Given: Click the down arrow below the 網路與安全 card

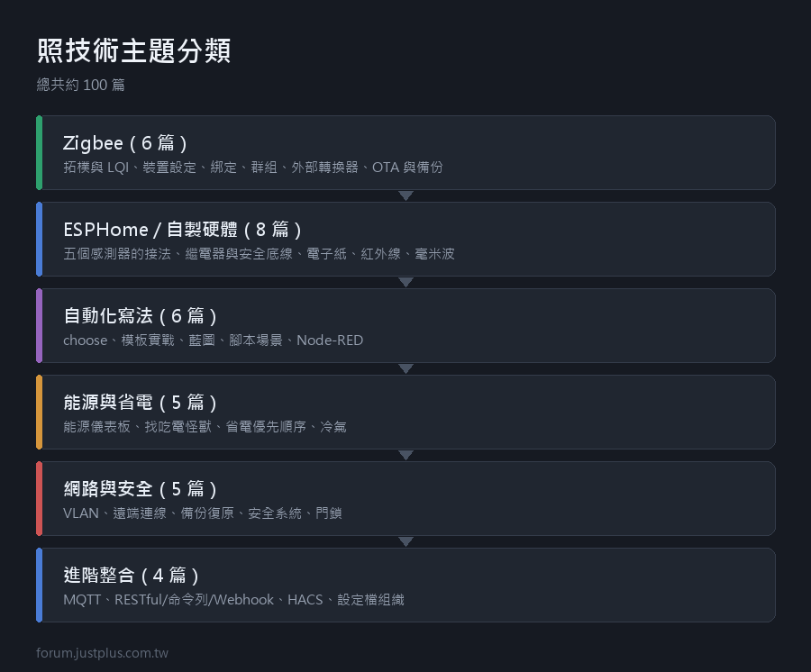Looking at the screenshot, I should click(406, 541).
